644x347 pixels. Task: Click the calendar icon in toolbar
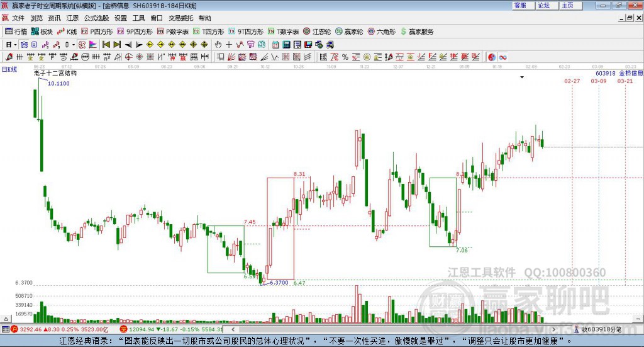point(275,45)
